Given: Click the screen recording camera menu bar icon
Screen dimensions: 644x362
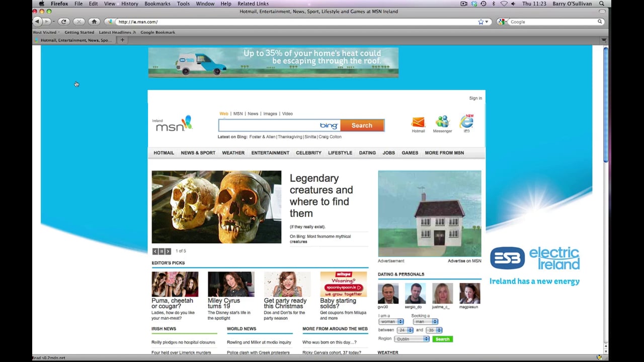Looking at the screenshot, I should click(x=464, y=4).
